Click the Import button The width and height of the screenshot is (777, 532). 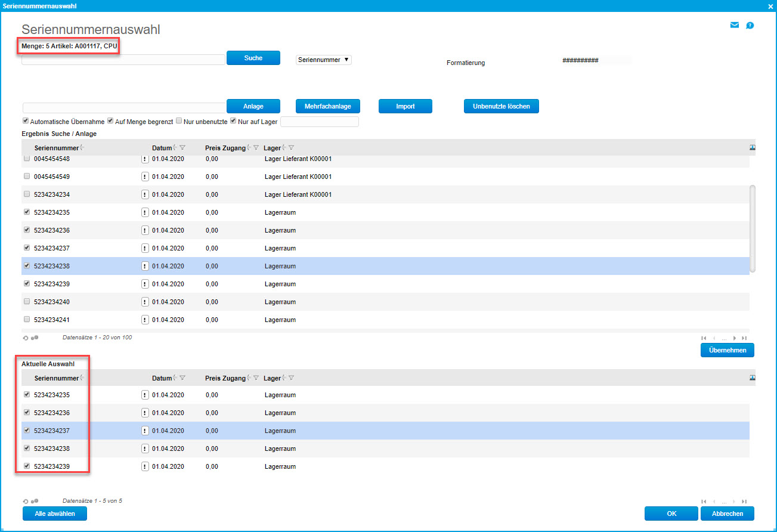click(405, 106)
